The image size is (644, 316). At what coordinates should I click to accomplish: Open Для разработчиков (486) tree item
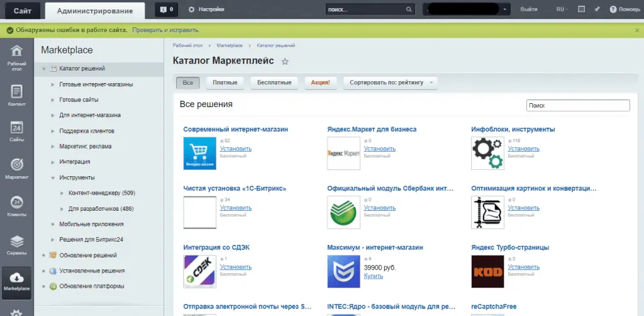click(x=101, y=209)
